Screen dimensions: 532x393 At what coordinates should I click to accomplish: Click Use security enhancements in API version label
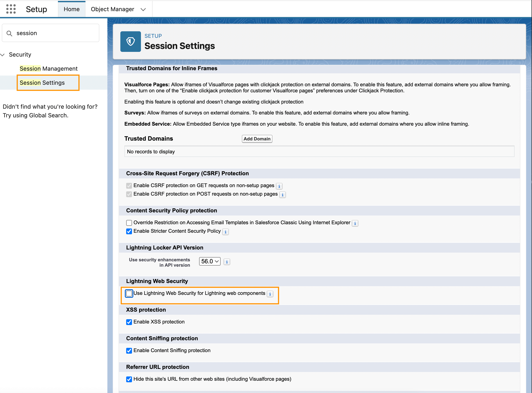(160, 262)
